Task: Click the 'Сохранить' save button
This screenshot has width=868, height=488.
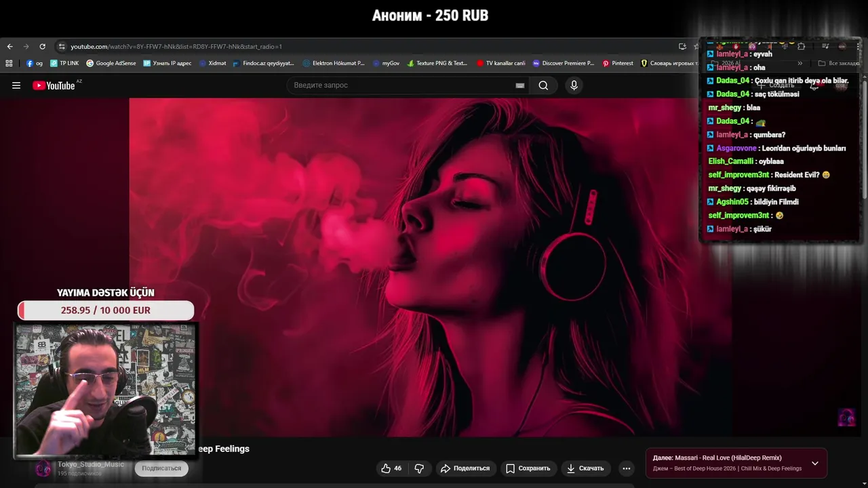Action: tap(528, 468)
